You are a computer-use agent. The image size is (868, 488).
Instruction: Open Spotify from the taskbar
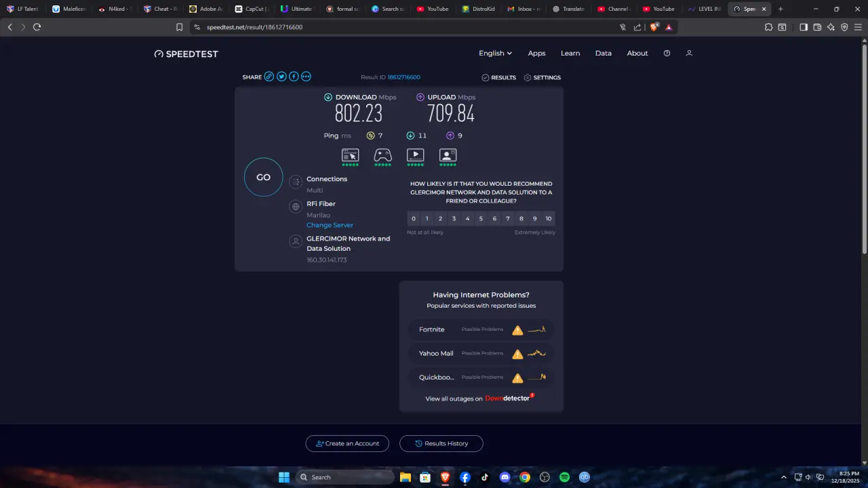(564, 477)
